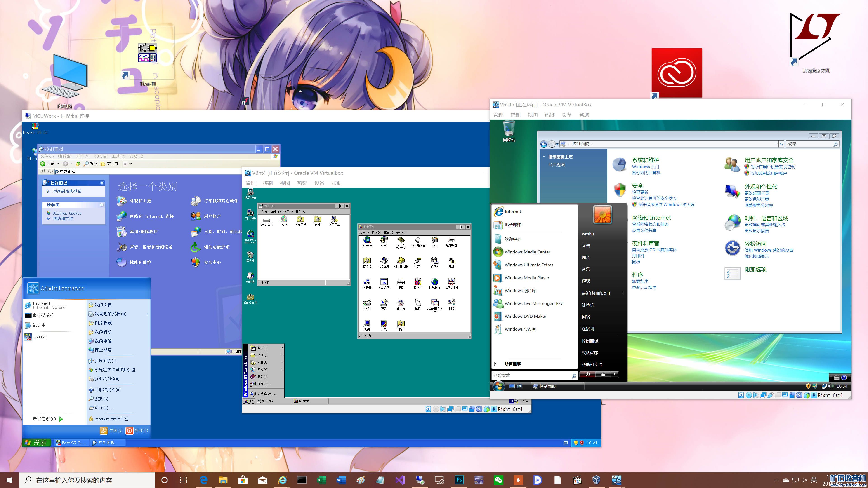Image resolution: width=868 pixels, height=488 pixels.
Task: Click Windows Update link in XP sidebar
Action: click(67, 213)
